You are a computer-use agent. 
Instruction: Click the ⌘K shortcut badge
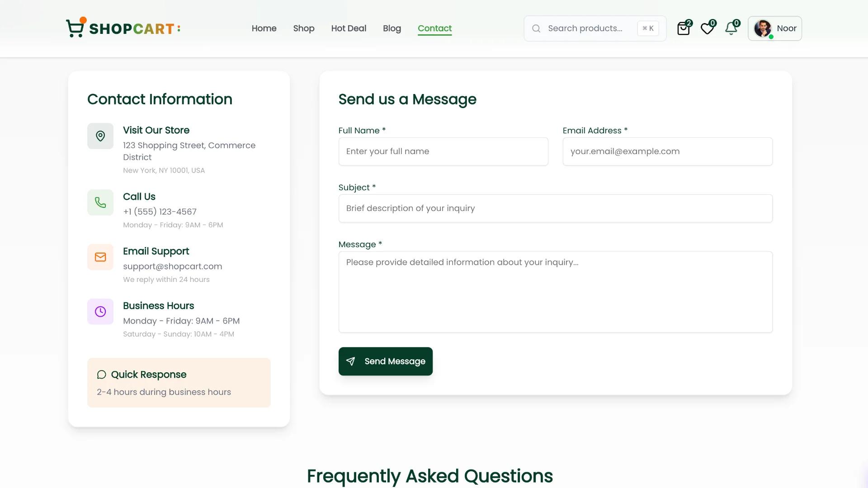point(648,28)
